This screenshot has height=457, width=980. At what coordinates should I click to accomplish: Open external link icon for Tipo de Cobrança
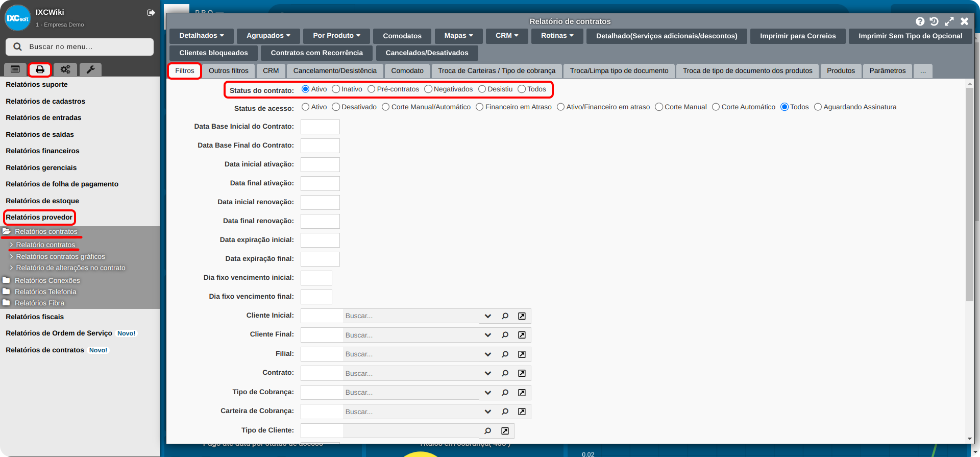coord(522,393)
